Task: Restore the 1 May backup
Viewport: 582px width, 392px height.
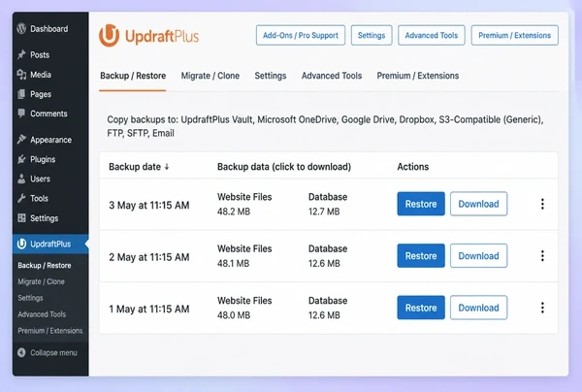Action: (x=421, y=308)
